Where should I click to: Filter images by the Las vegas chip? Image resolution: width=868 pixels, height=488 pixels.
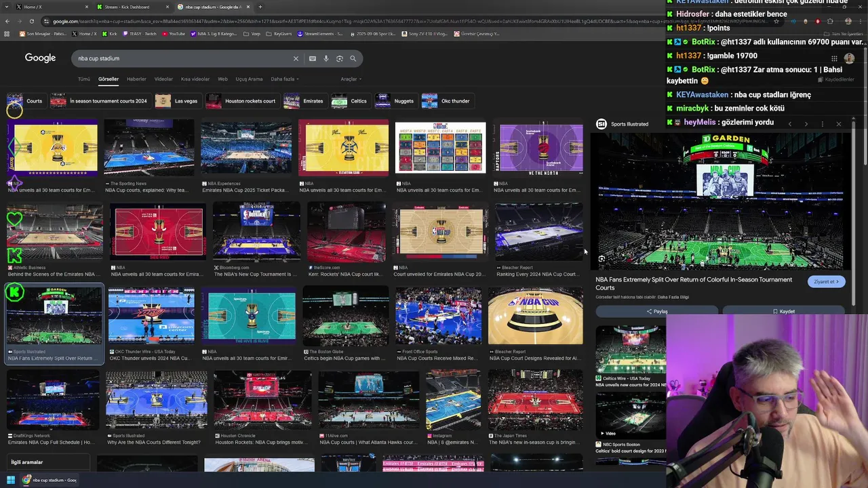coord(178,101)
